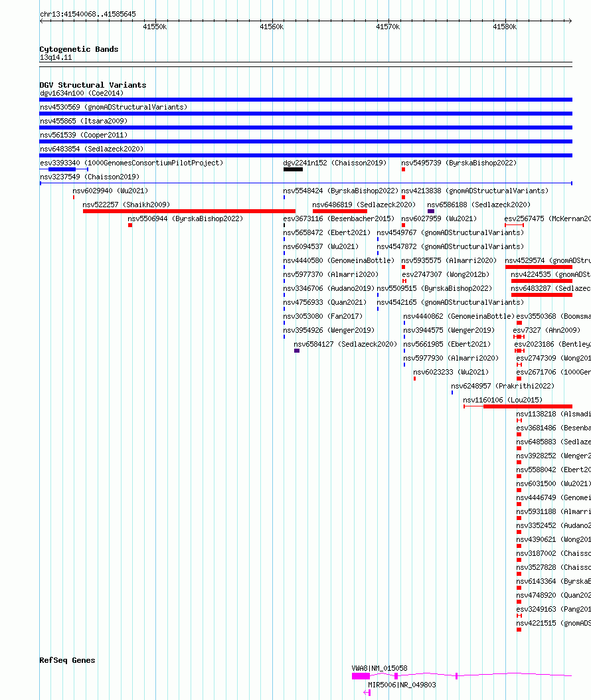This screenshot has height=700, width=591.
Task: Select nsv455865 (Itsara2009) variant
Action: pos(84,121)
